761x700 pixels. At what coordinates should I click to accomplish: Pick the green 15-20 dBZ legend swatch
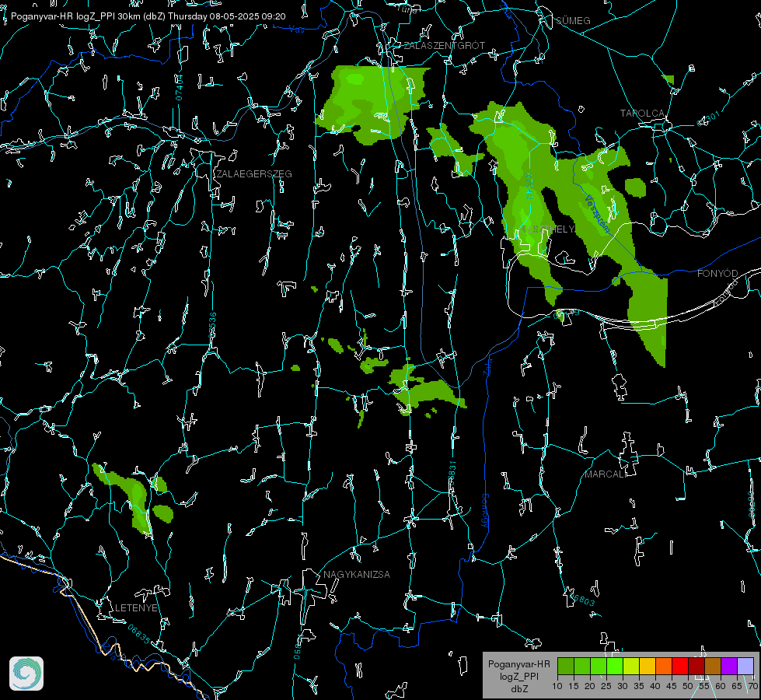tap(582, 666)
